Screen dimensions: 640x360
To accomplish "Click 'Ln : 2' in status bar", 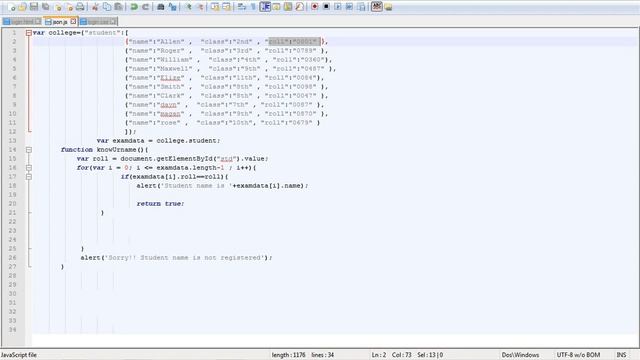I will point(379,355).
